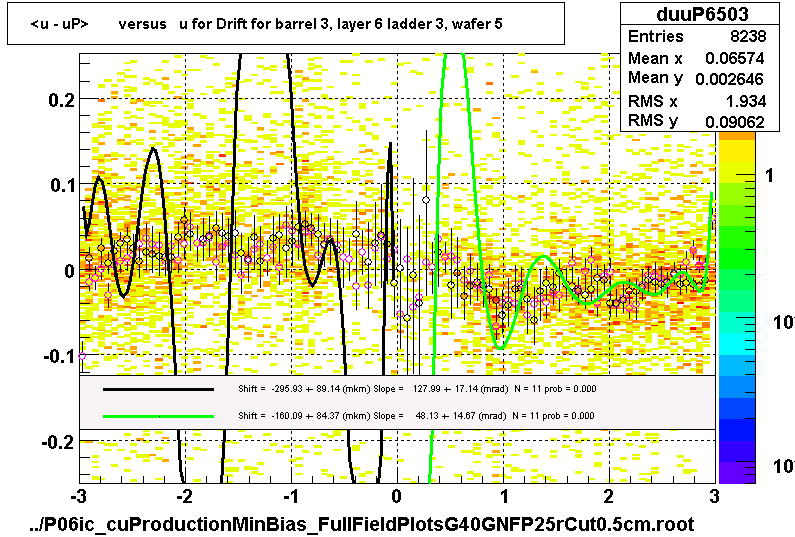Select the legend text 'Shift = -295.93 + 89.14 (mkm)'

point(305,389)
